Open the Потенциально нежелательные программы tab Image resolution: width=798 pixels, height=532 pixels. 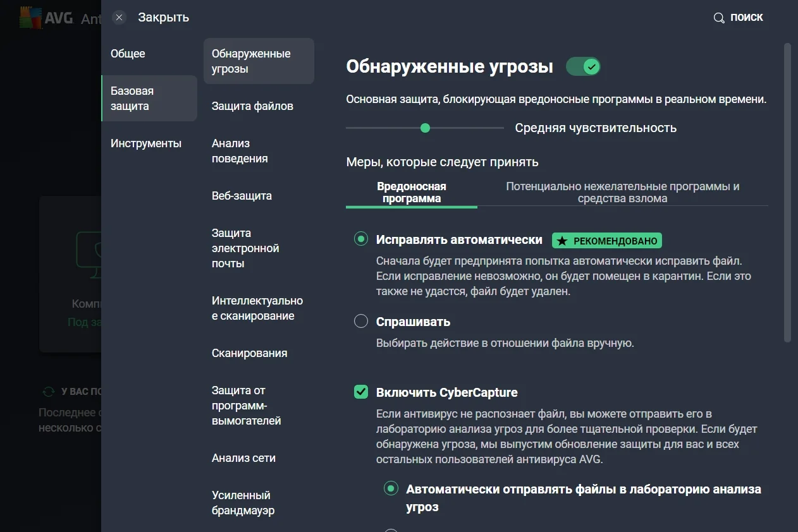pyautogui.click(x=622, y=193)
